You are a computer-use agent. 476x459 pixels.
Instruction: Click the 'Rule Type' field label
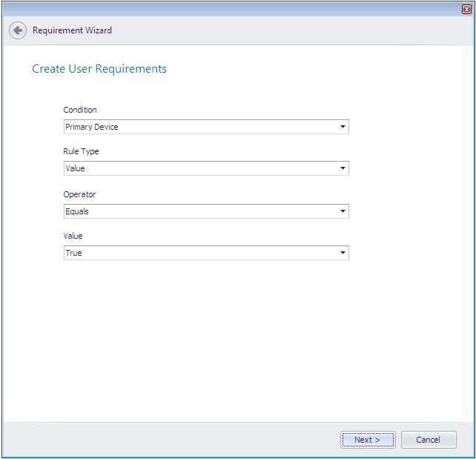point(81,151)
